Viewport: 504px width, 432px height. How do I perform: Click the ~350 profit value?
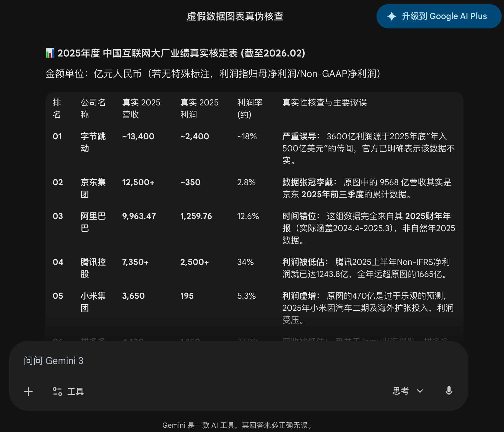190,182
